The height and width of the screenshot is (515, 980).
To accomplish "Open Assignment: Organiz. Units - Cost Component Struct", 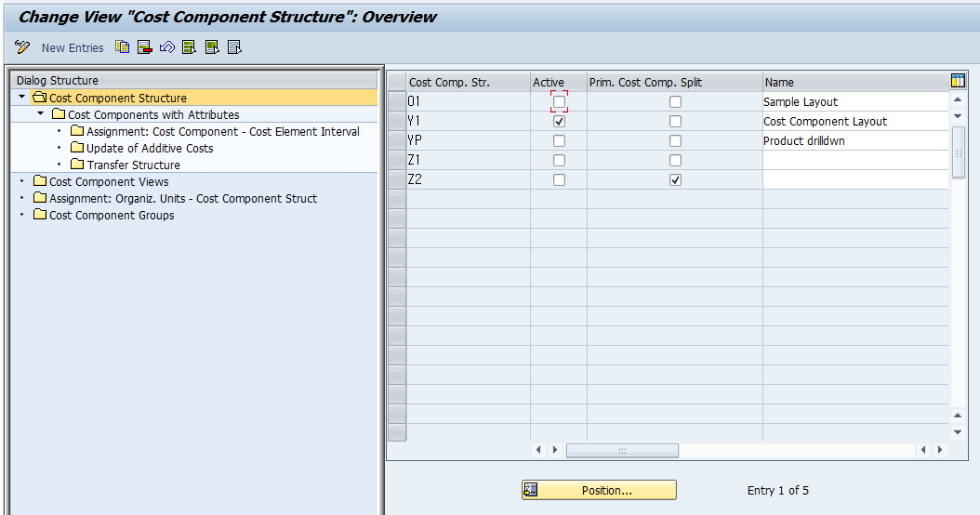I will click(183, 199).
